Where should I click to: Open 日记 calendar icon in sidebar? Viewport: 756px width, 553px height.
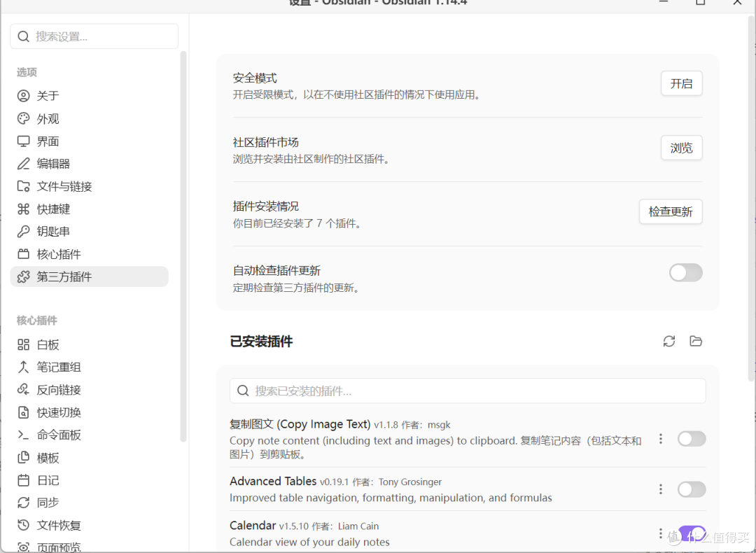23,480
